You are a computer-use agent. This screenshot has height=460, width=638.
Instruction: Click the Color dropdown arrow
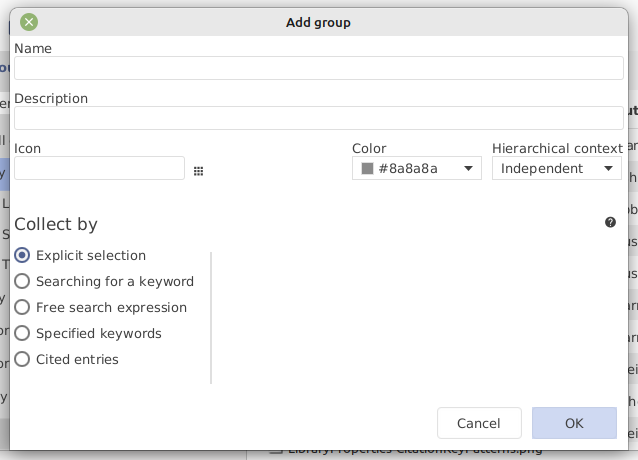468,169
